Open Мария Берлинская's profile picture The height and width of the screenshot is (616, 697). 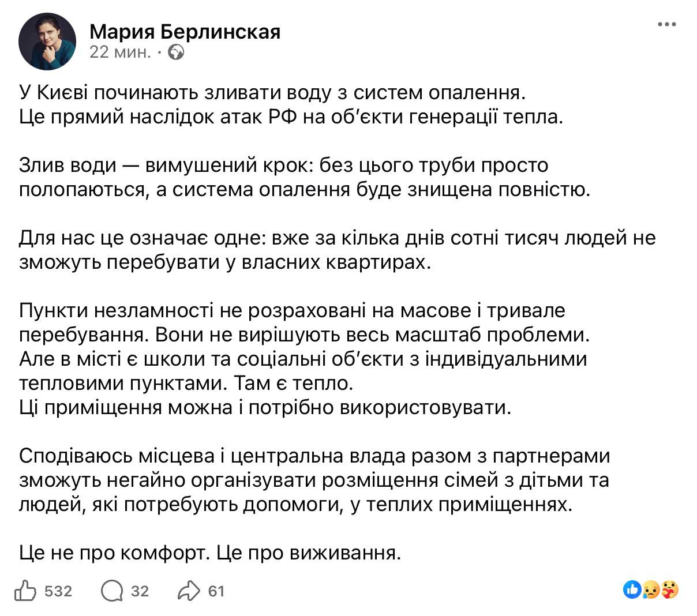tap(47, 41)
